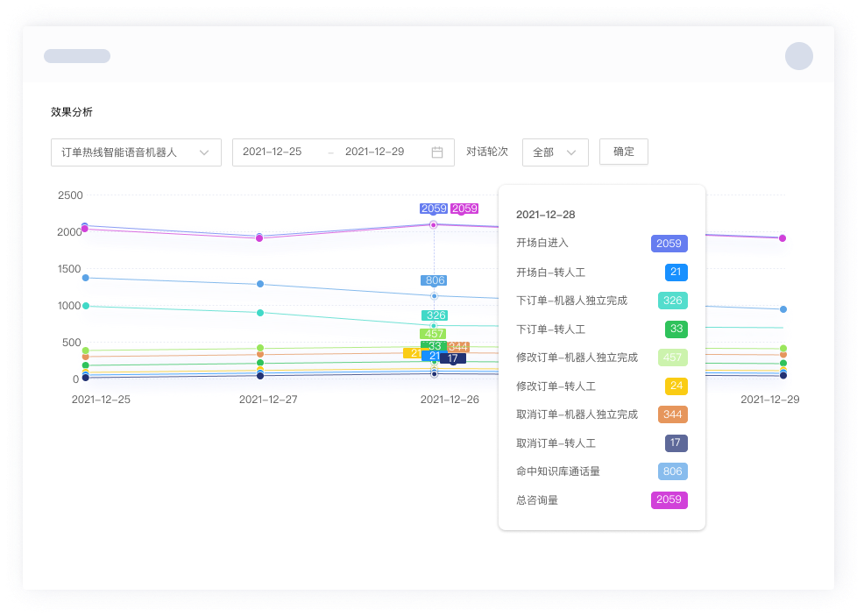Click the placeholder title pill in header
The width and height of the screenshot is (864, 616).
77,56
